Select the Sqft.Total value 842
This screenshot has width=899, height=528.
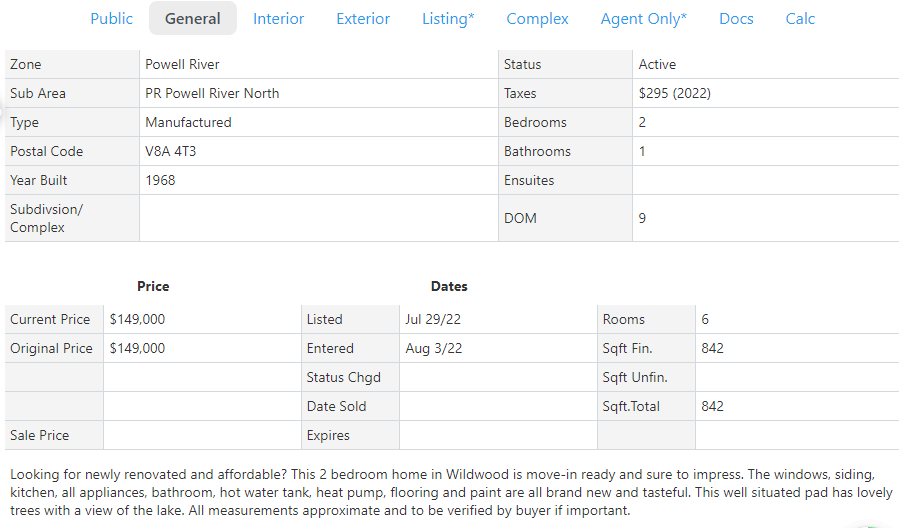pos(712,406)
